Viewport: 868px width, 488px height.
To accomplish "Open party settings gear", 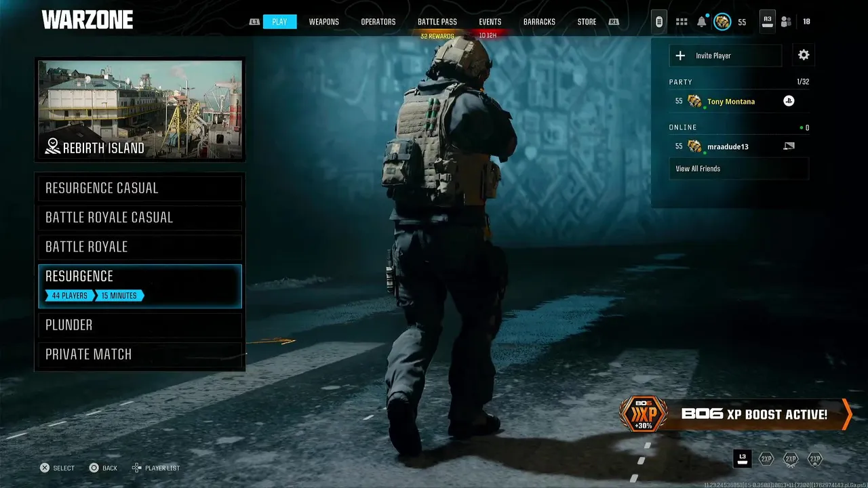I will click(x=804, y=56).
